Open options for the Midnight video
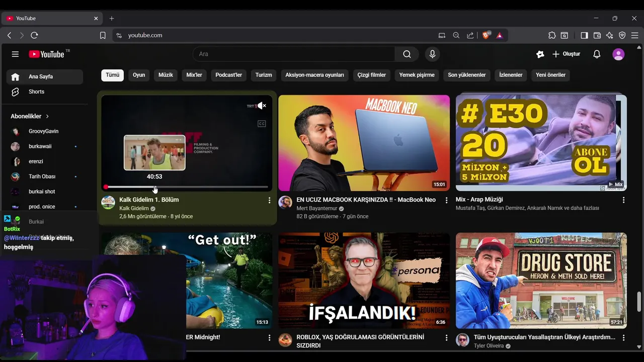The image size is (644, 362). click(269, 338)
